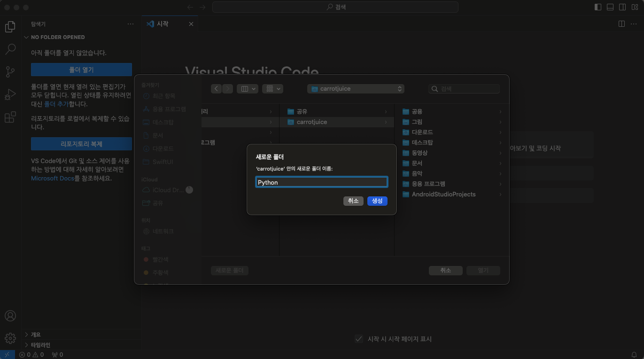Go back in the file dialog
Screen dimensions: 644x359
216,88
